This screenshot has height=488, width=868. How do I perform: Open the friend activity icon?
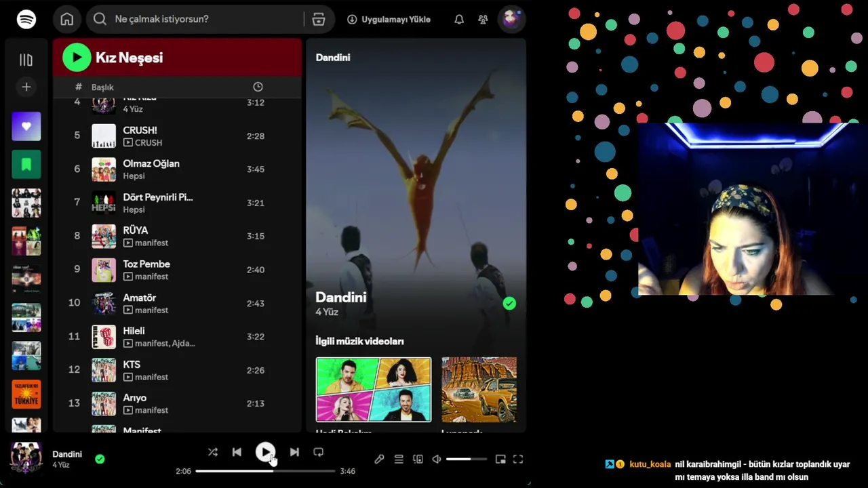tap(483, 20)
